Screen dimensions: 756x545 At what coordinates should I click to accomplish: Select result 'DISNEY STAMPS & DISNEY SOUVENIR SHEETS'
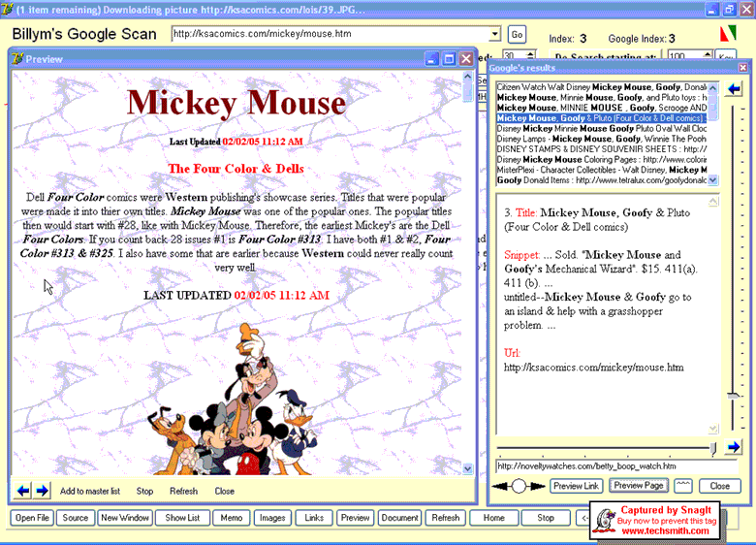[602, 149]
